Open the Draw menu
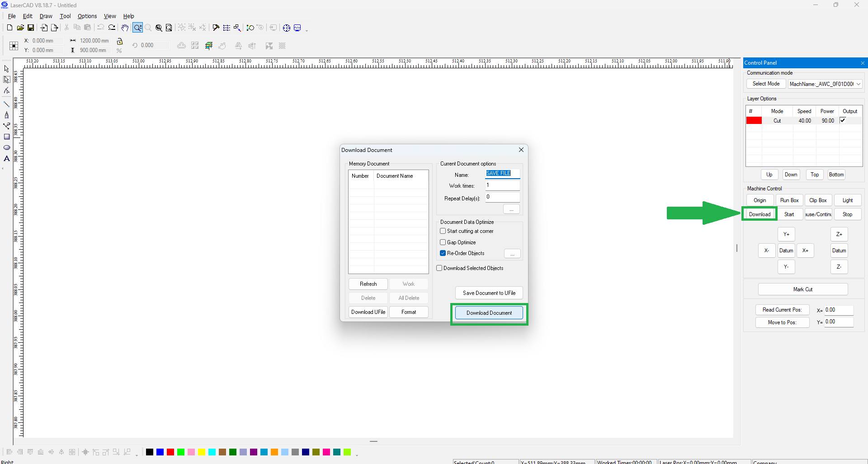This screenshot has width=868, height=464. click(x=46, y=16)
